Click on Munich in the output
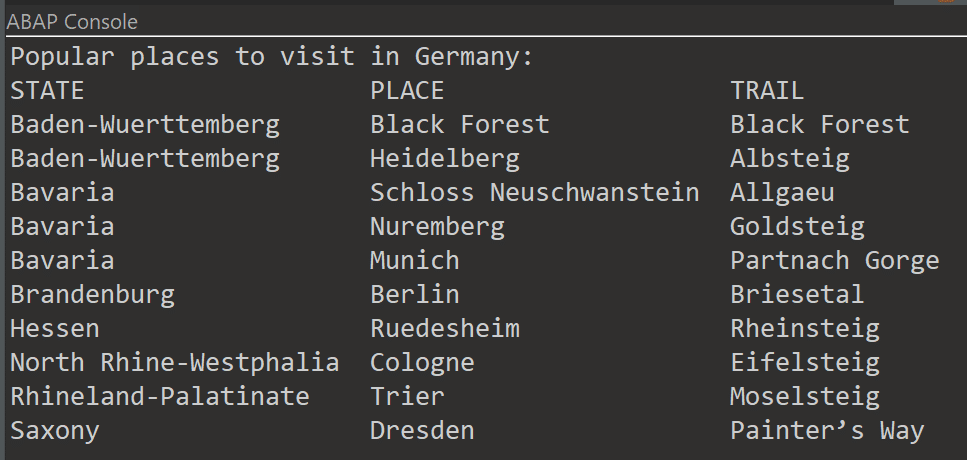 click(415, 260)
